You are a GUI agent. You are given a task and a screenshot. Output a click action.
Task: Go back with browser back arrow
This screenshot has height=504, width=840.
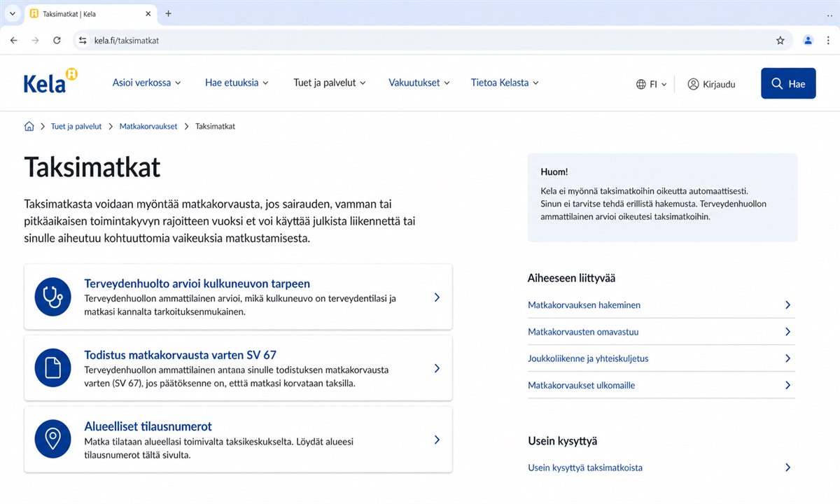[x=13, y=41]
